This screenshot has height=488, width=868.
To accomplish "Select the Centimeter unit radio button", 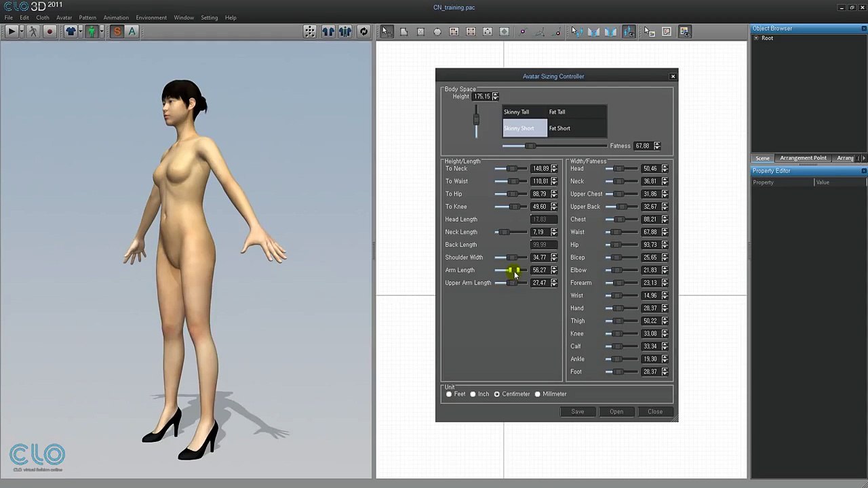I will pyautogui.click(x=496, y=394).
